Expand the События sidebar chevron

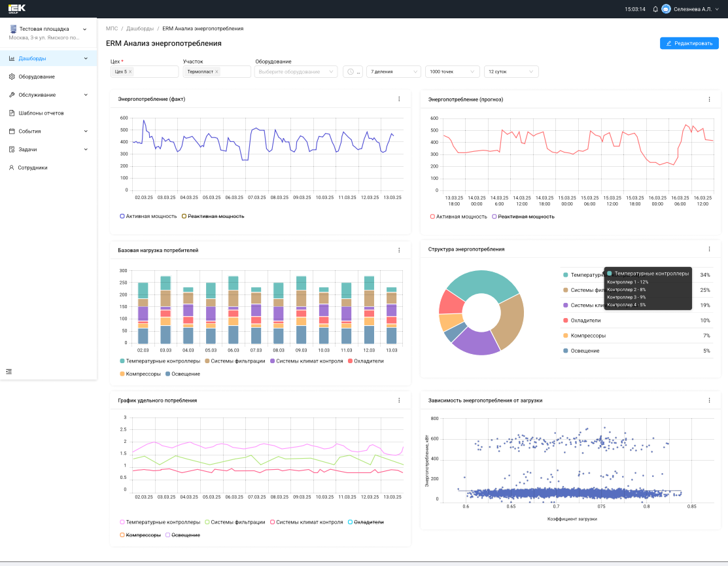[86, 132]
